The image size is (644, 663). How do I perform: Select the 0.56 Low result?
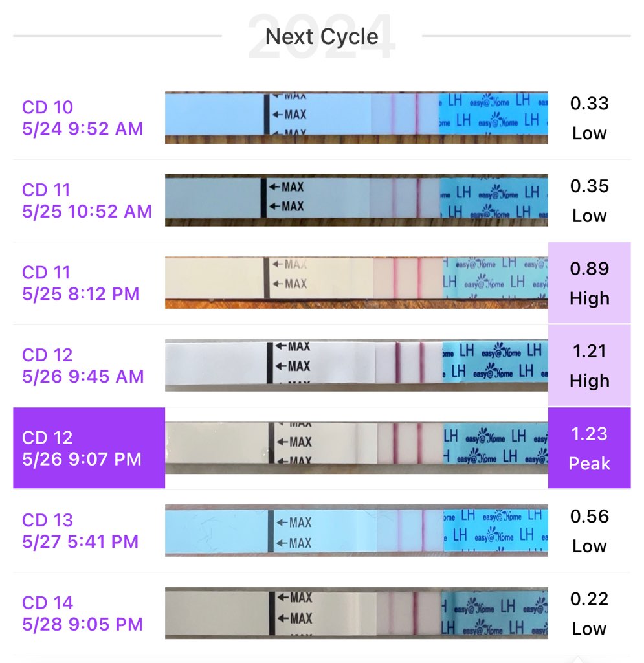(589, 531)
